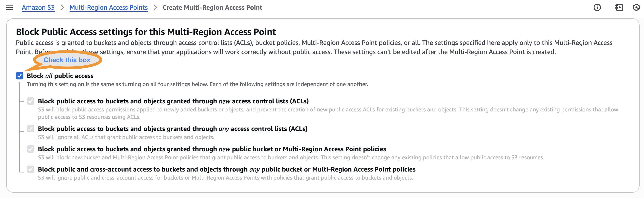644x198 pixels.
Task: Go to the Amazon S3 breadcrumb link
Action: [x=38, y=8]
